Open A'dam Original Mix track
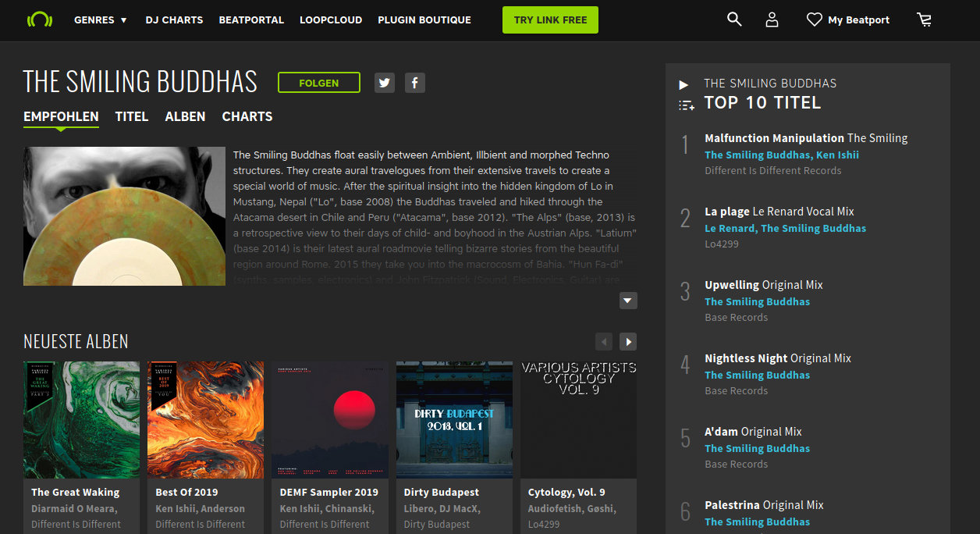This screenshot has width=980, height=534. click(753, 432)
